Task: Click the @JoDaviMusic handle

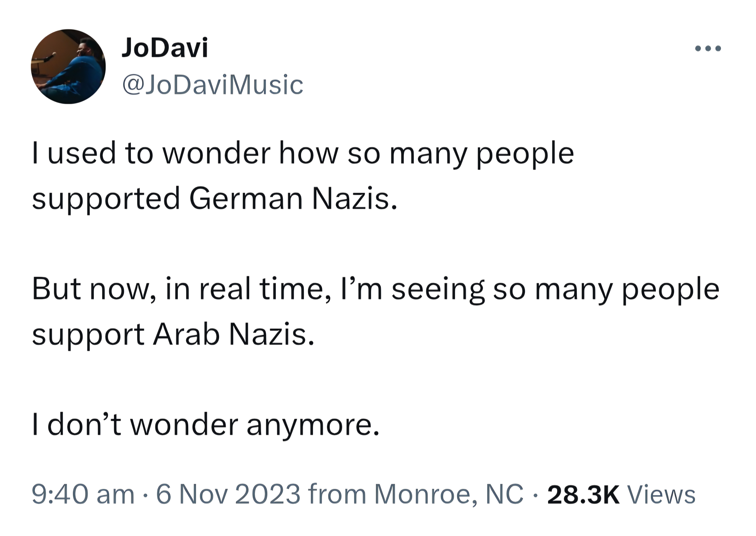Action: pos(213,85)
